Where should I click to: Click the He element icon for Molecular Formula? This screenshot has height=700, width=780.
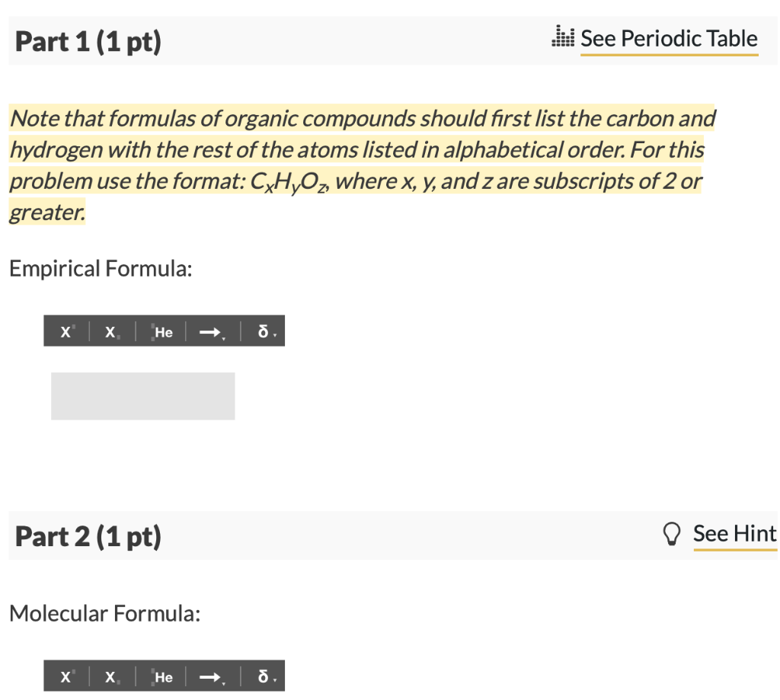pyautogui.click(x=162, y=676)
